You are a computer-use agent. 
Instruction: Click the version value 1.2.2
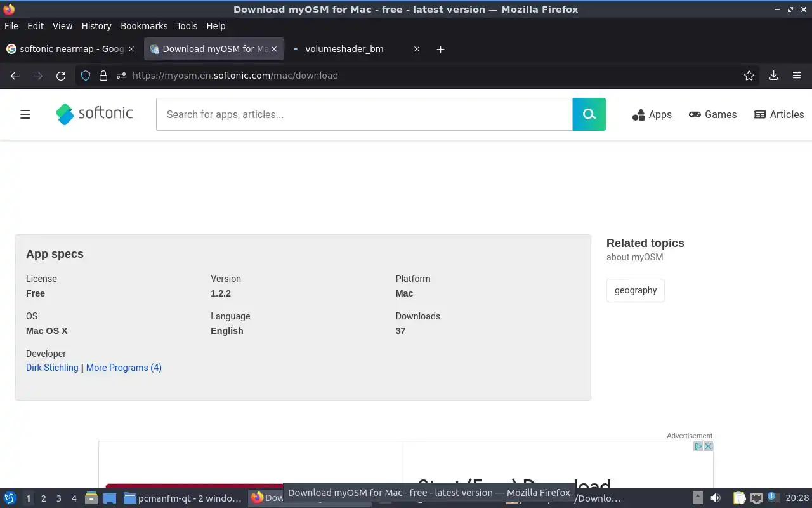pyautogui.click(x=221, y=293)
